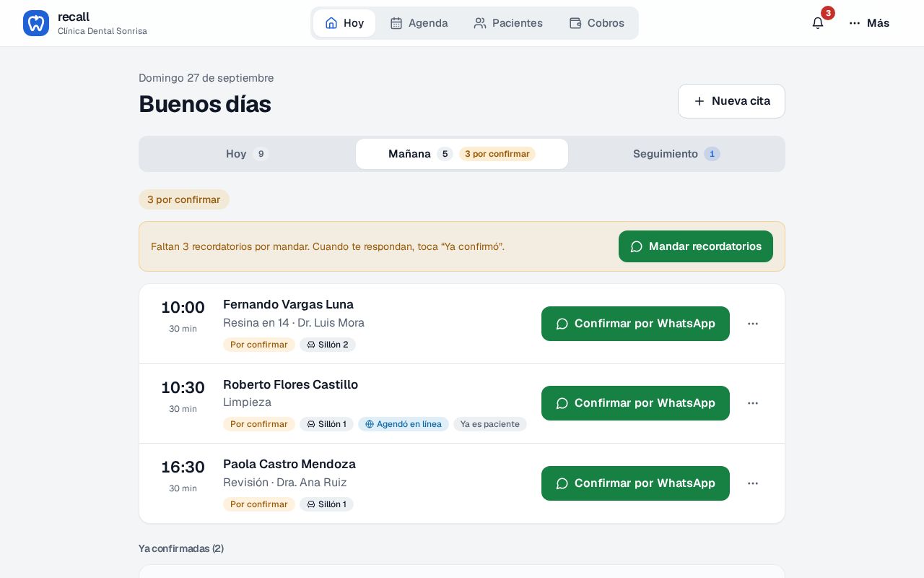Click the Ya es paciente tag
The image size is (924, 578).
point(490,424)
